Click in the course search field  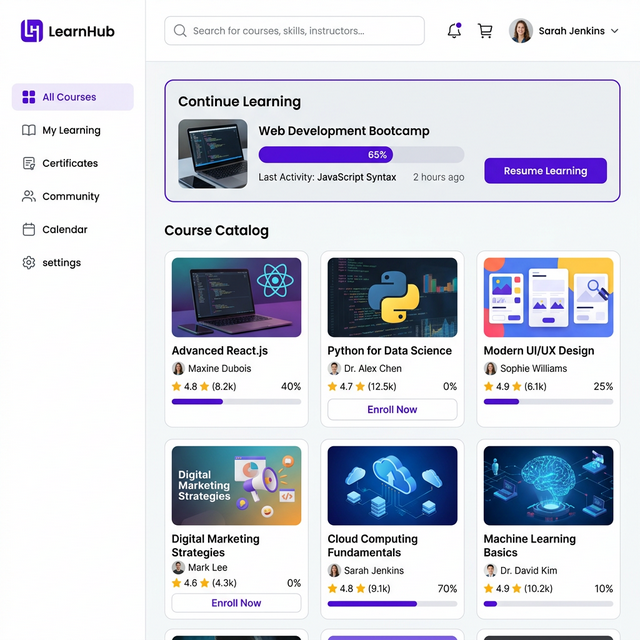pyautogui.click(x=300, y=31)
